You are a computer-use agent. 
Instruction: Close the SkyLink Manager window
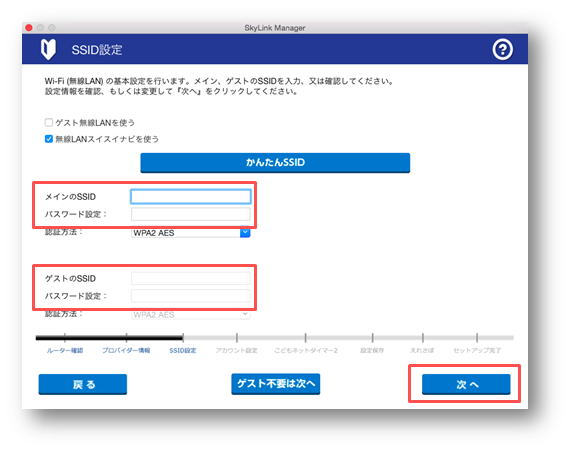[29, 28]
